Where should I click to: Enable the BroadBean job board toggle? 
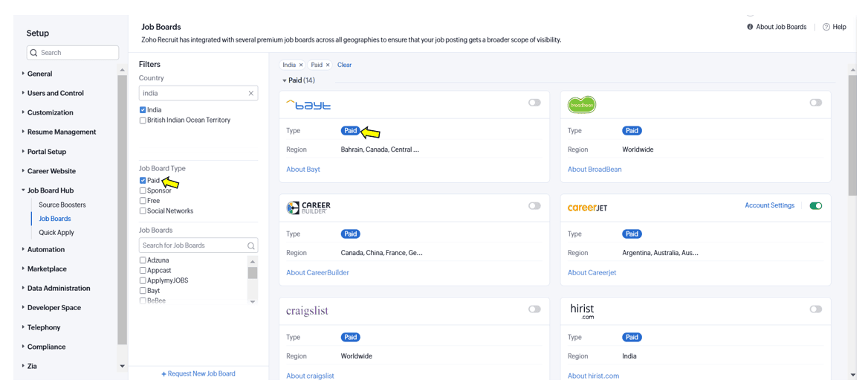click(x=815, y=103)
